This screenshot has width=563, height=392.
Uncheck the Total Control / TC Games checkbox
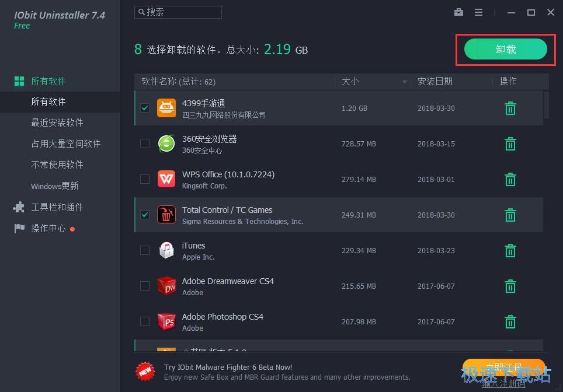(x=145, y=215)
